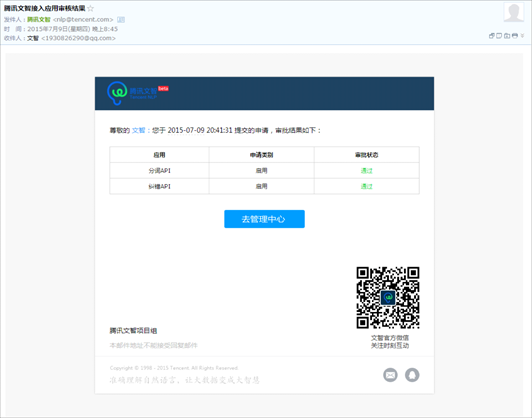
Task: Click 审批状态 column header
Action: [367, 155]
